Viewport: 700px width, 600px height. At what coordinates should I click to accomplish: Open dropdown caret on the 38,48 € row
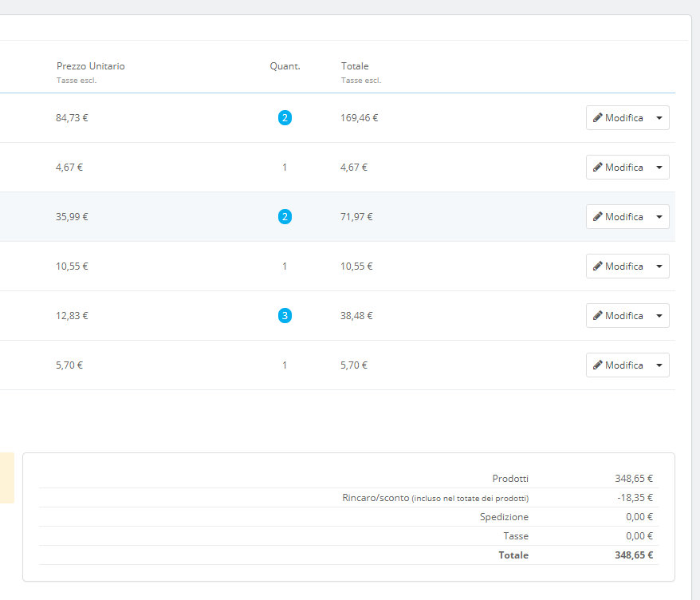pos(659,316)
